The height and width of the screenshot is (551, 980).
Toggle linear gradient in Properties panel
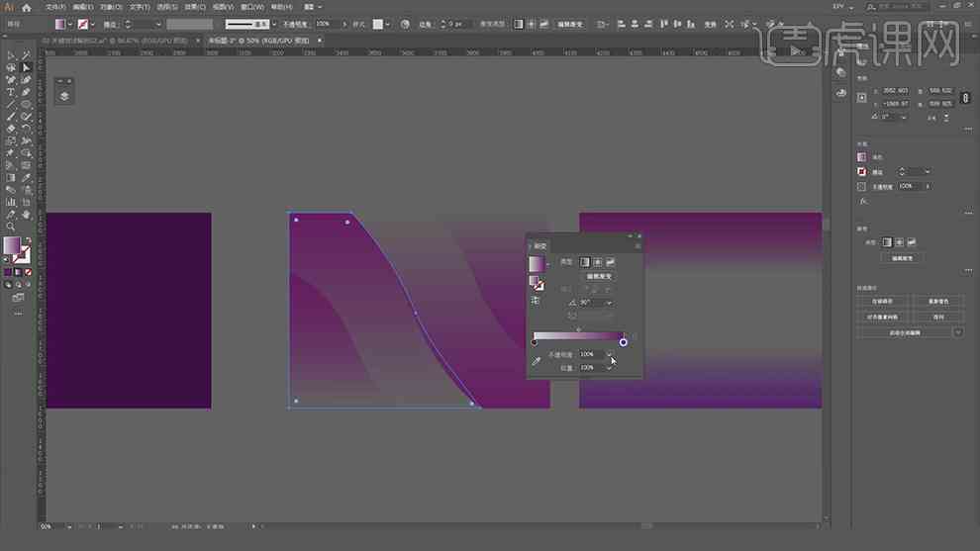click(887, 242)
